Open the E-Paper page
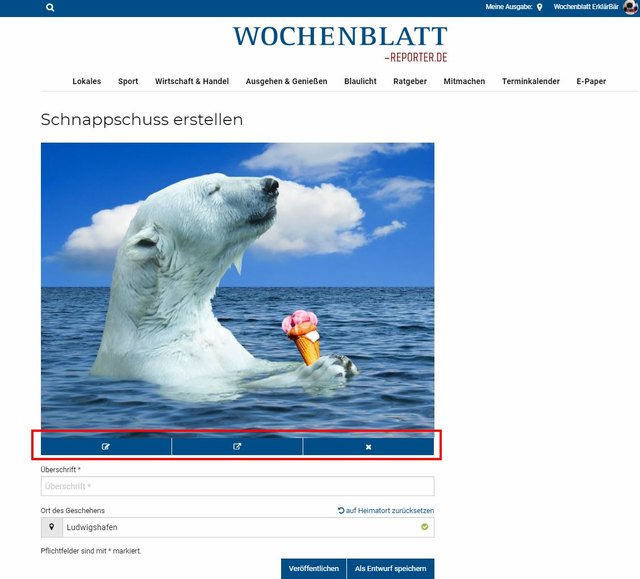 click(591, 81)
